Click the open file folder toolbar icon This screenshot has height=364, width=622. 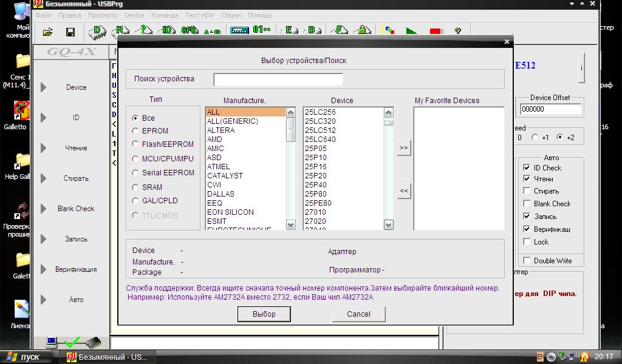[x=47, y=32]
